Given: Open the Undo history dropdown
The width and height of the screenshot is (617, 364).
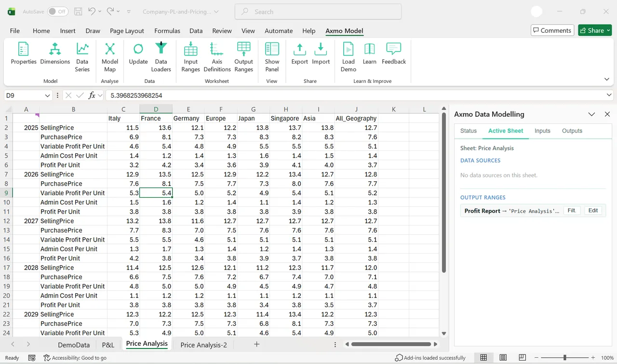Looking at the screenshot, I should coord(100,12).
